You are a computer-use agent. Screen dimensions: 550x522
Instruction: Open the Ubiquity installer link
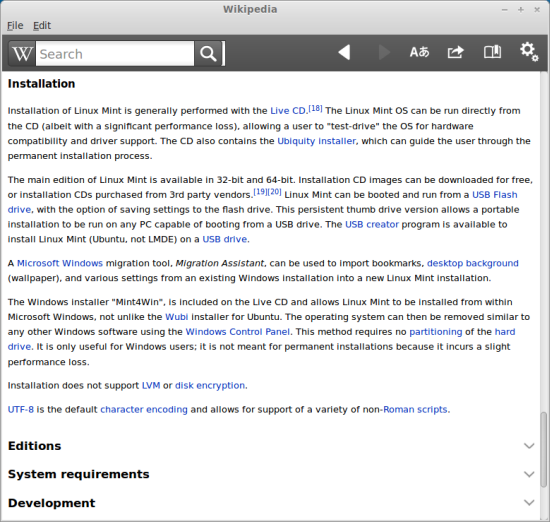[x=316, y=141]
